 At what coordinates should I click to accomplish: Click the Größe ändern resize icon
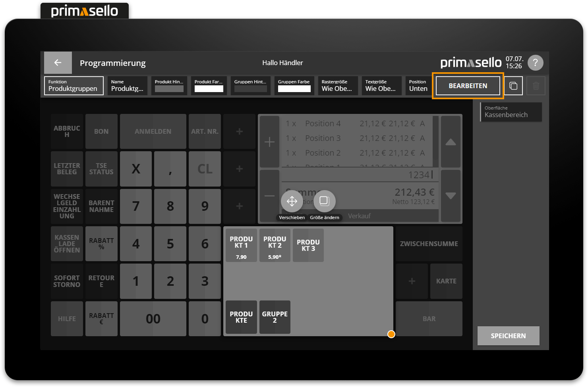(x=324, y=201)
